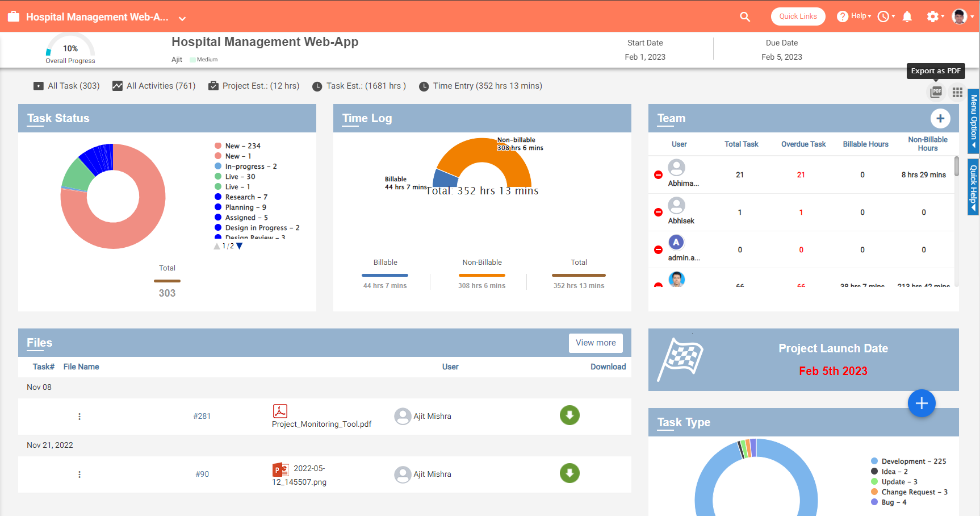980x516 pixels.
Task: Remove Abhisek using the red minus icon
Action: (x=658, y=213)
